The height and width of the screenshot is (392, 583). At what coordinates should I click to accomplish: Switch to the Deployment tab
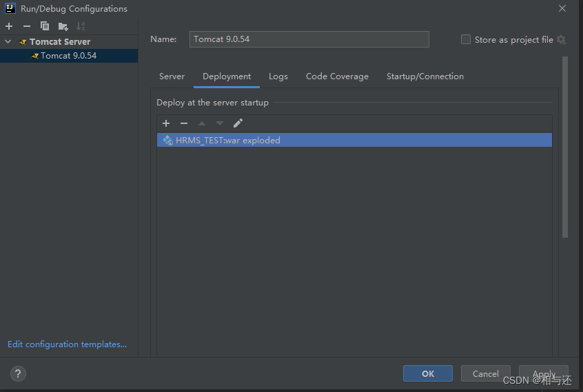227,76
